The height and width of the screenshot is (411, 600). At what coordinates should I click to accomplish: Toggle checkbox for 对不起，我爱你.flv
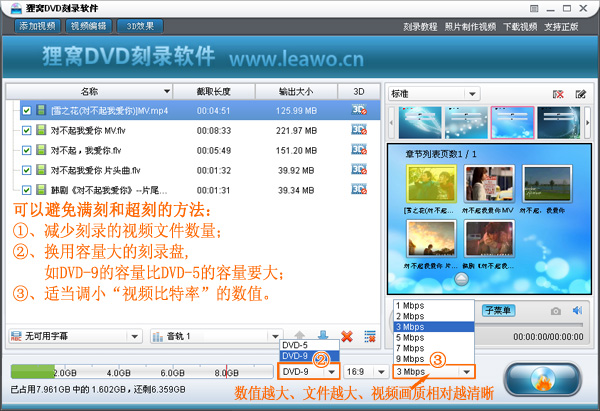click(26, 150)
